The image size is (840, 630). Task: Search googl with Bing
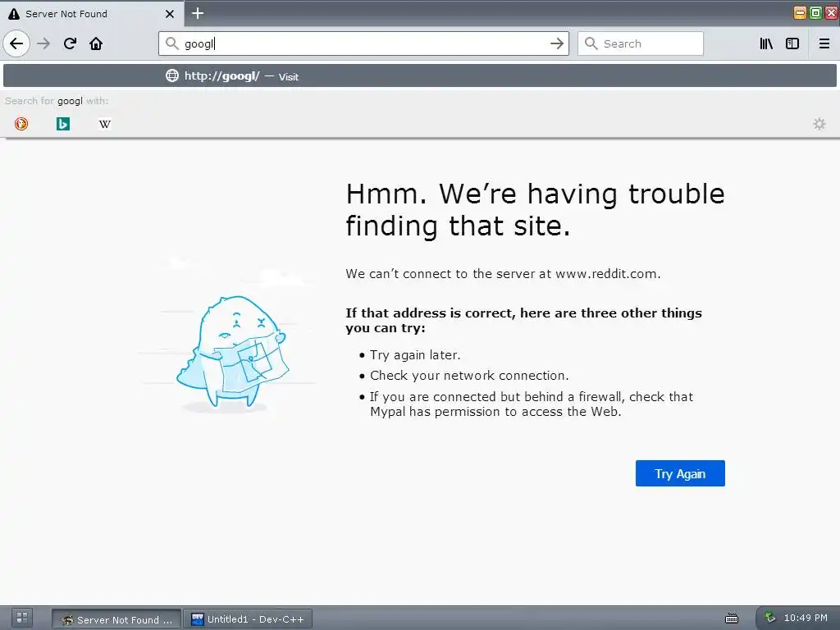click(x=63, y=124)
